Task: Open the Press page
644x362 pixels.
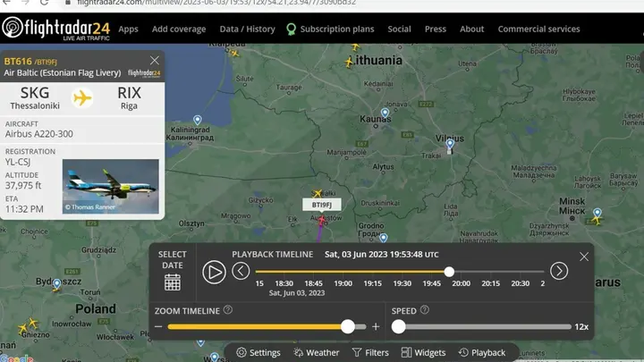Action: (436, 29)
